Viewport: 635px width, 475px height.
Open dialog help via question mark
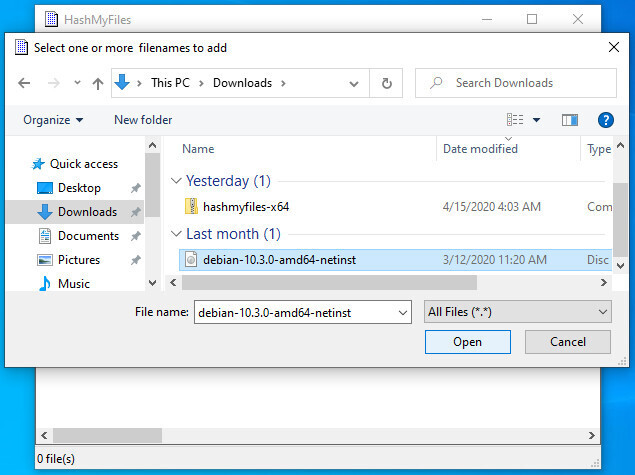click(606, 120)
